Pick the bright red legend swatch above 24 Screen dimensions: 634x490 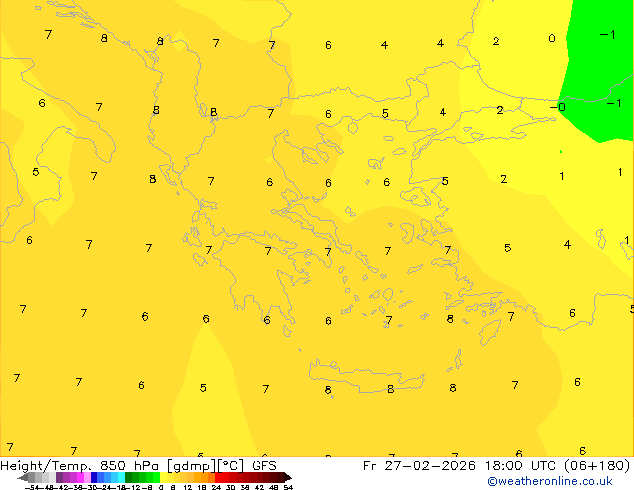218,477
